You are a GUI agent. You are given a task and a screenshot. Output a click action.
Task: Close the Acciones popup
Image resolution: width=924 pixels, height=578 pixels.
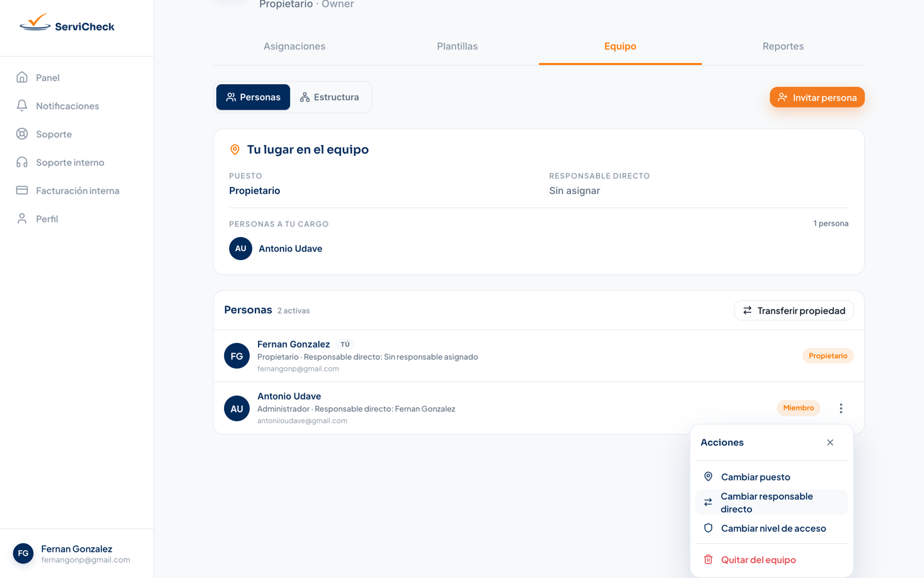[830, 442]
